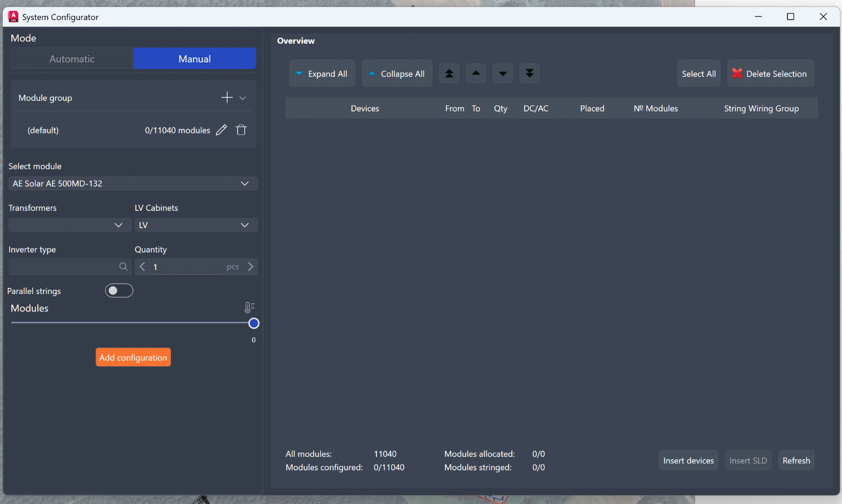Click the Nº Modules column header
This screenshot has height=504, width=842.
(x=656, y=108)
